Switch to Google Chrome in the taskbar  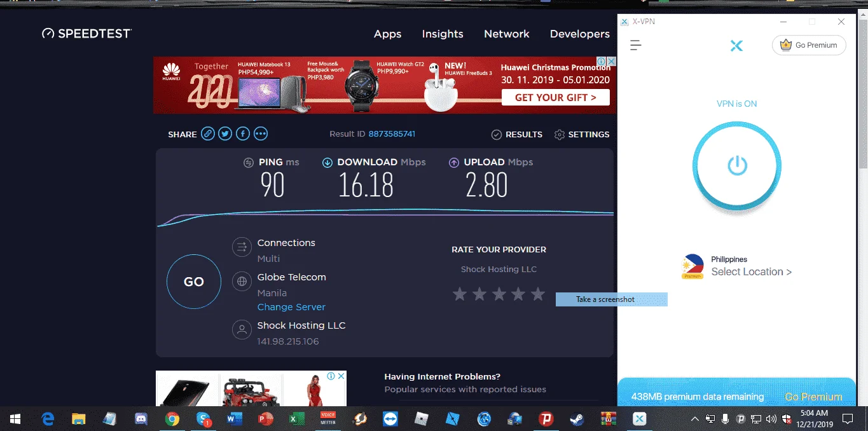click(x=172, y=419)
